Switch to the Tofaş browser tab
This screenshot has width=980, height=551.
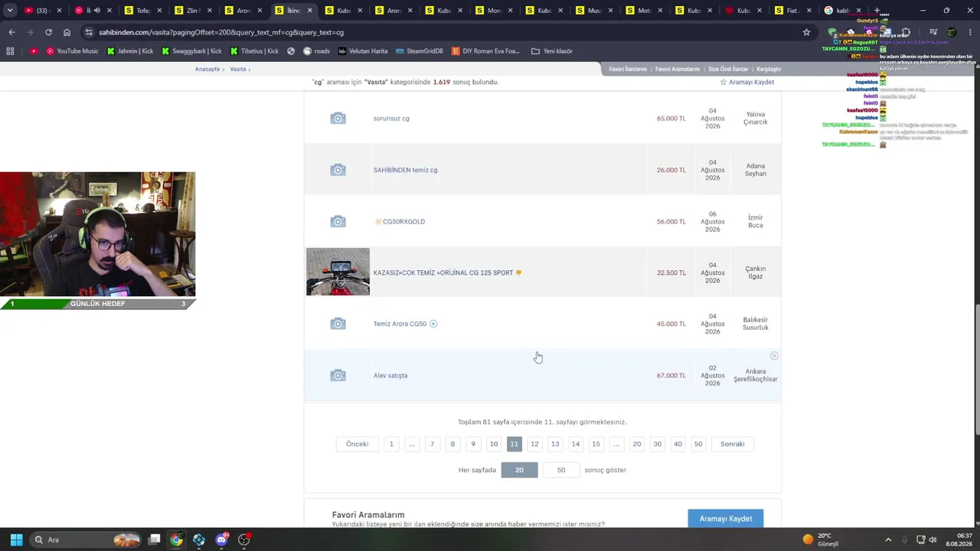[x=142, y=11]
